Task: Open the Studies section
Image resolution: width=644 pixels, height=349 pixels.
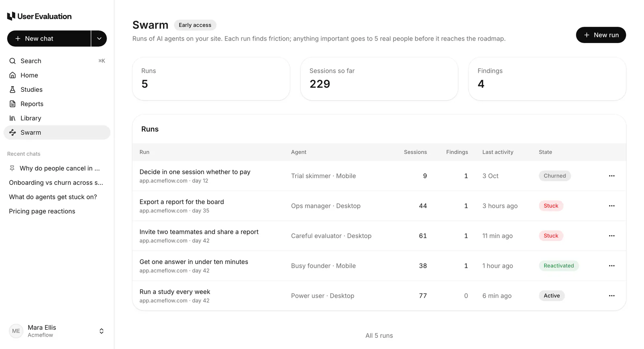Action: coord(57,89)
